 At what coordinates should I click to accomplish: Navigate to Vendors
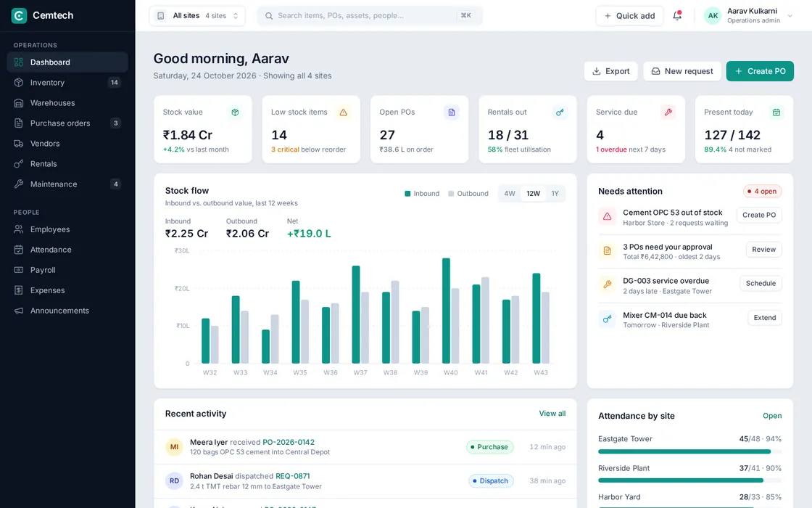click(x=67, y=143)
